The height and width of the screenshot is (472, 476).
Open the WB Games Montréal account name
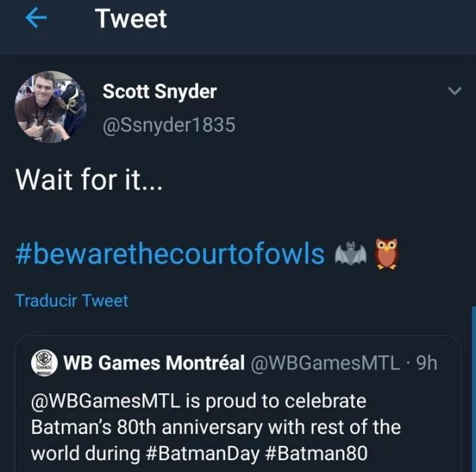click(x=154, y=363)
